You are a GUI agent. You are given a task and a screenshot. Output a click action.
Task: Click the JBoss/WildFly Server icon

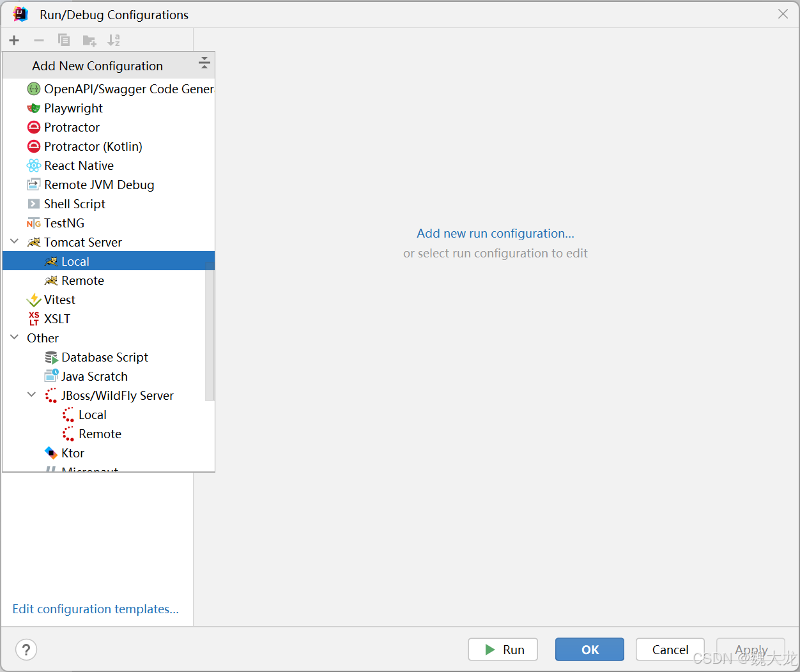(51, 395)
